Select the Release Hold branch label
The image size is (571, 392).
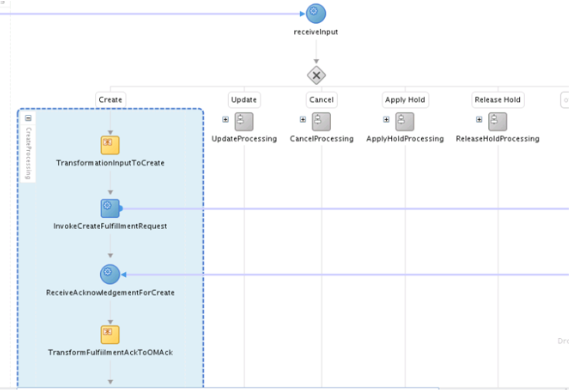pyautogui.click(x=497, y=100)
